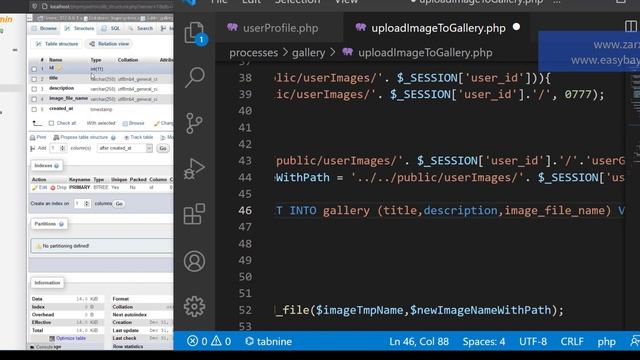Click the Partitions help icon
640x360 pixels.
62,224
